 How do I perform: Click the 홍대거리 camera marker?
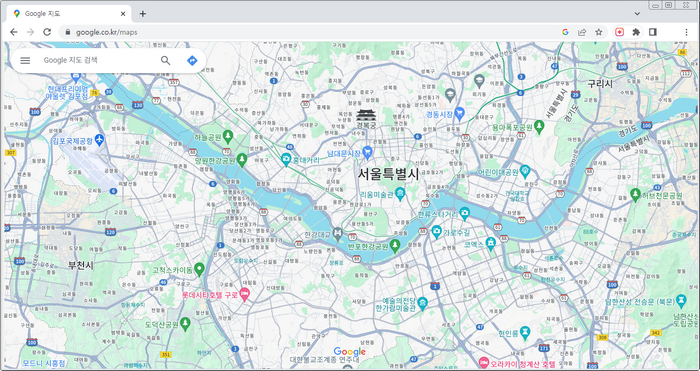[x=286, y=159]
